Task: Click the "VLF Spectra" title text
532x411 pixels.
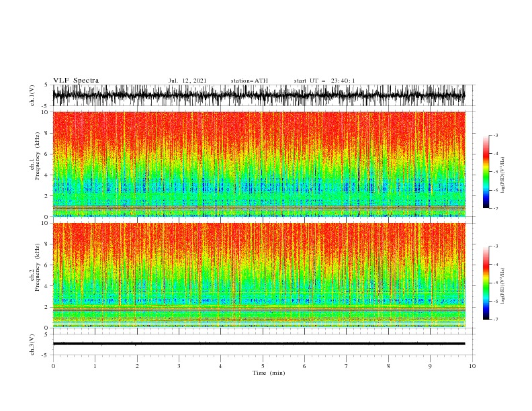Action: pyautogui.click(x=76, y=81)
